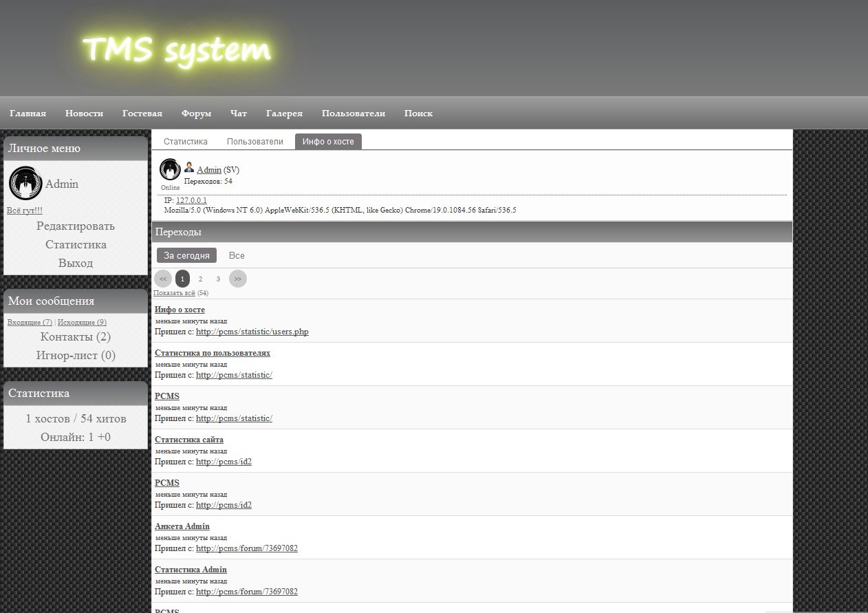
Task: Click the TMS system logo
Action: tap(177, 50)
